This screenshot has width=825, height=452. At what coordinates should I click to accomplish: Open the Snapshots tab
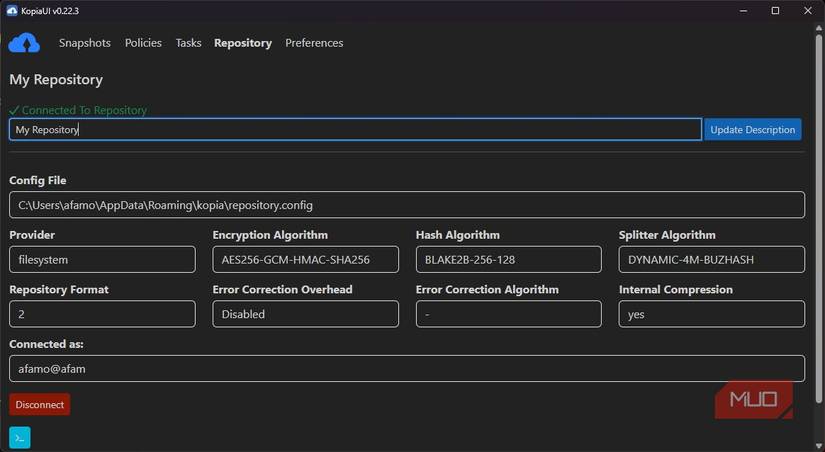pyautogui.click(x=84, y=43)
